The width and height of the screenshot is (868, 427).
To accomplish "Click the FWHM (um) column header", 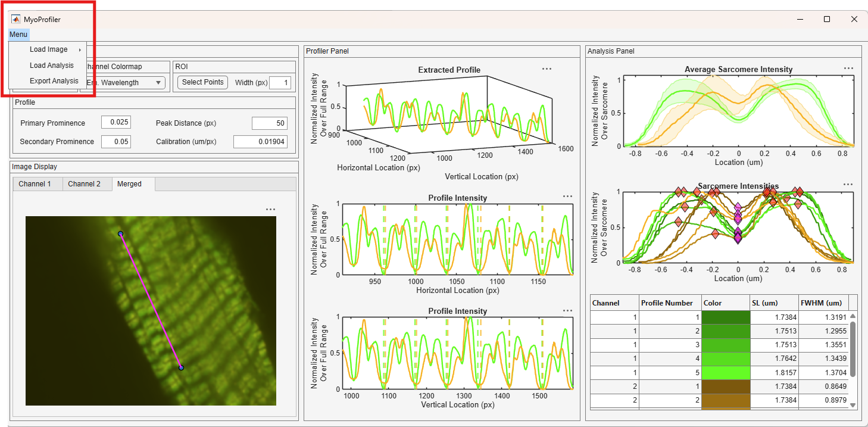I will [823, 303].
